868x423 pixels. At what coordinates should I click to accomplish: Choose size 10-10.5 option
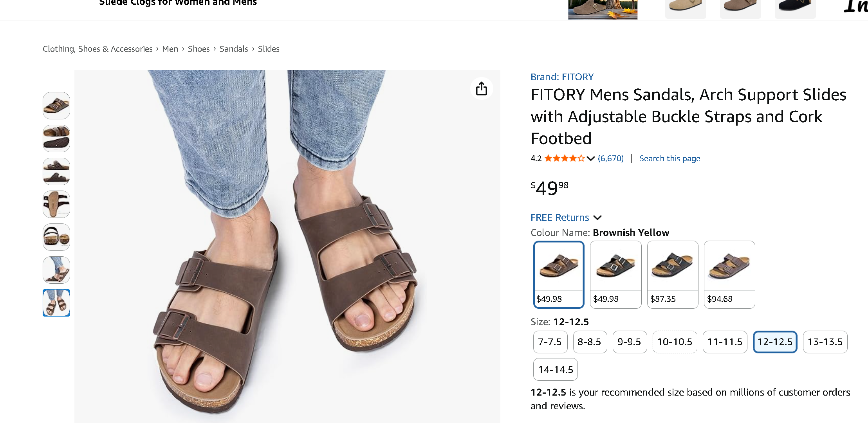click(674, 342)
